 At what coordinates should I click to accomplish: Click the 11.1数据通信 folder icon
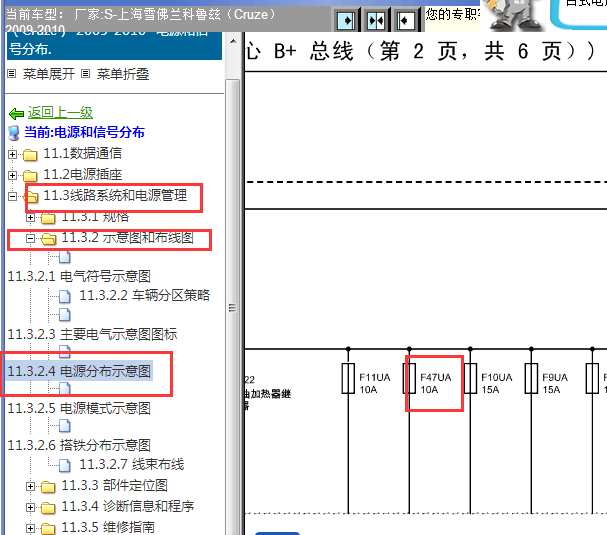coord(30,155)
